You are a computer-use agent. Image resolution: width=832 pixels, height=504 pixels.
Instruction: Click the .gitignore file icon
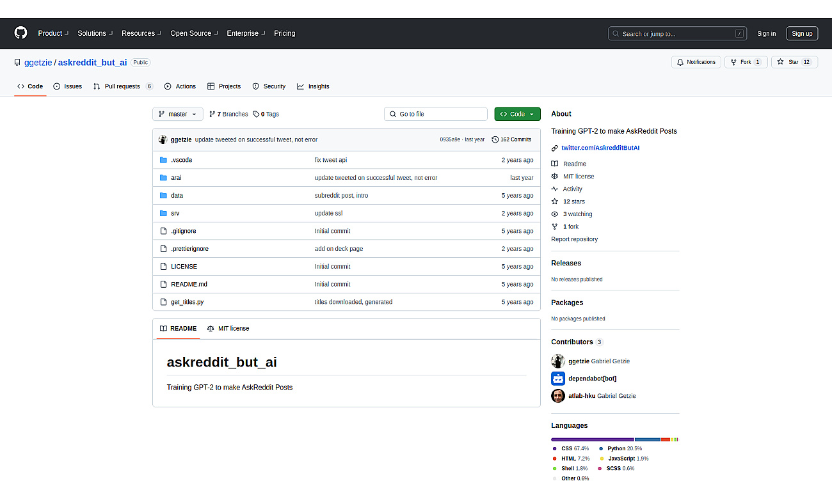163,231
